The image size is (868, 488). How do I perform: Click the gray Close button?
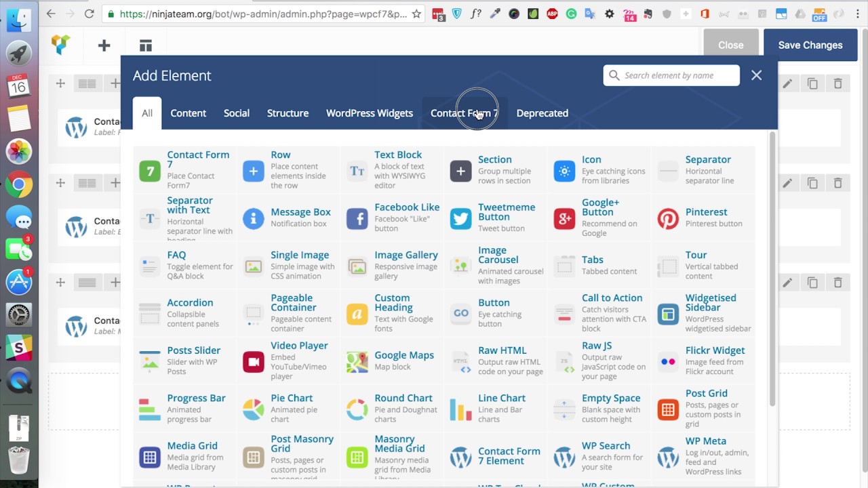click(x=731, y=45)
